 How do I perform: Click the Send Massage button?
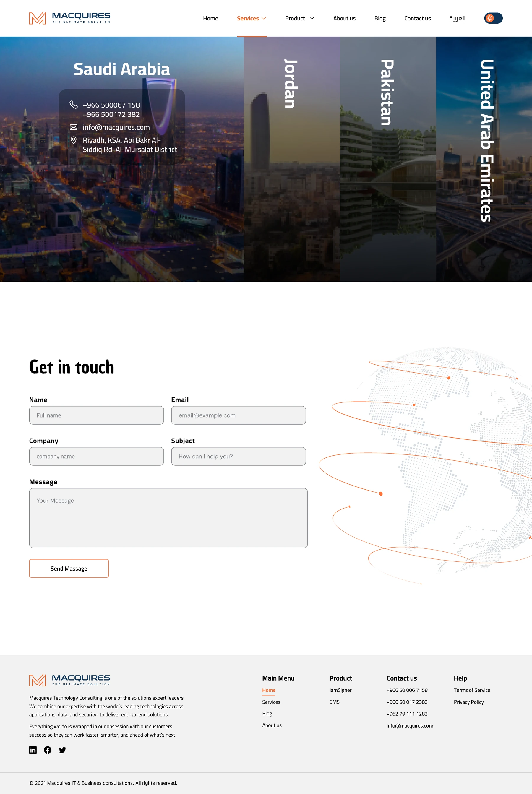click(x=69, y=569)
